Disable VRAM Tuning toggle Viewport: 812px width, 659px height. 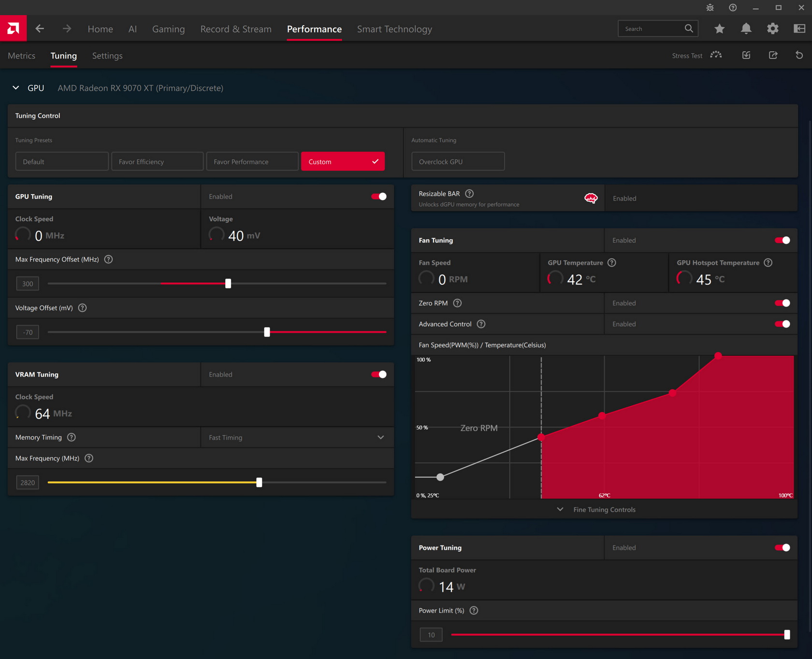(x=379, y=374)
